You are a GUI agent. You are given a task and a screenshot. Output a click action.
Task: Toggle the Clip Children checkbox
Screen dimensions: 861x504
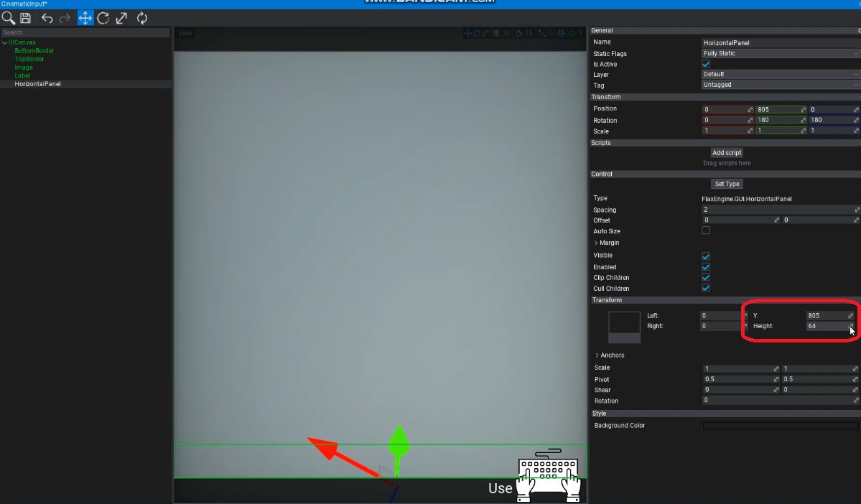click(x=706, y=277)
